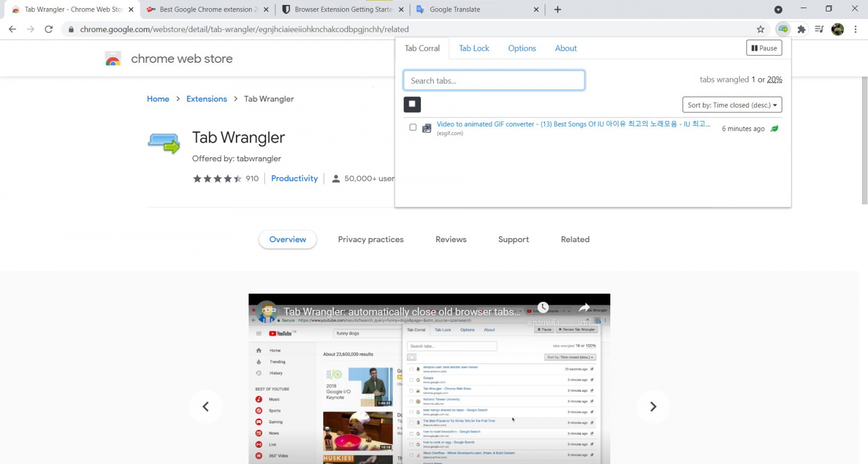Open the Productivity category link

pyautogui.click(x=295, y=178)
